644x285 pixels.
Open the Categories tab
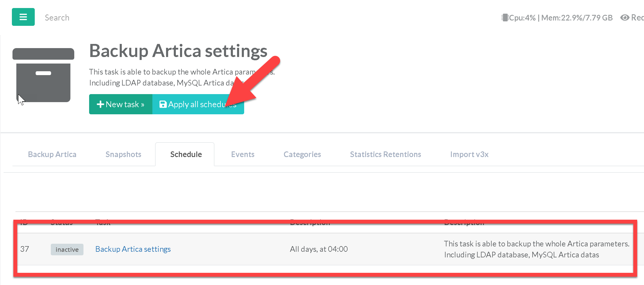pos(302,154)
